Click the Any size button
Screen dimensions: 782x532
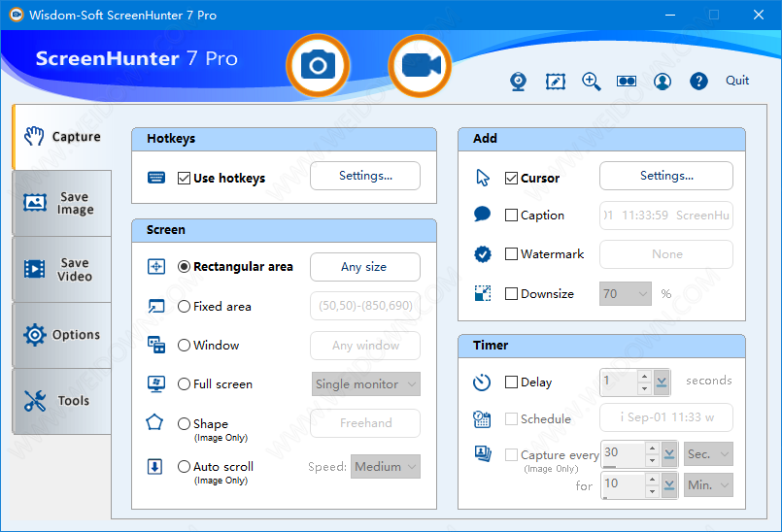tap(365, 267)
